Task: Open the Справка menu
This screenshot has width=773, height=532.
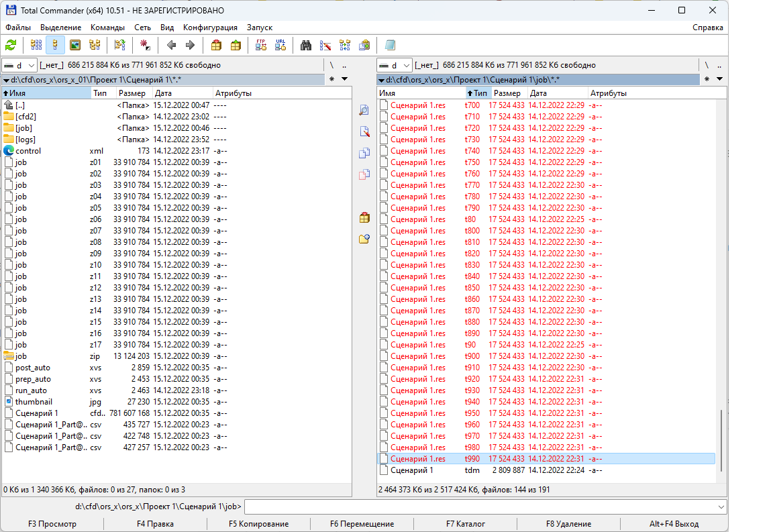Action: pos(707,28)
